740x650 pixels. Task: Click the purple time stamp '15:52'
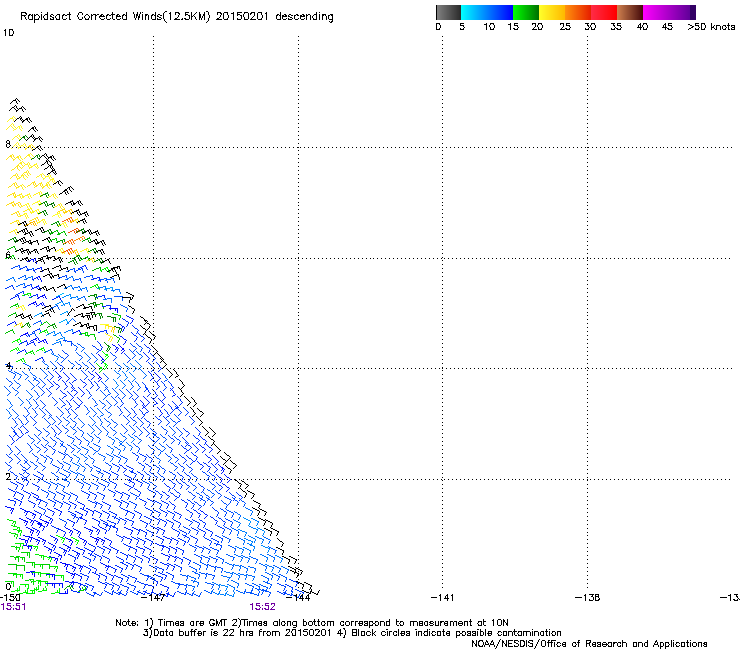tap(262, 607)
